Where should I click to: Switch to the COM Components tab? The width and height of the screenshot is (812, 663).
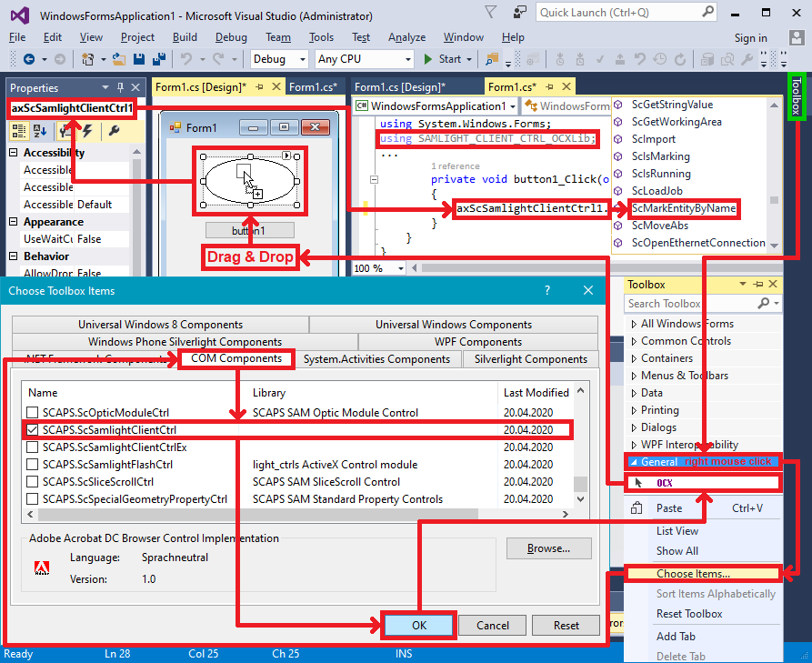pos(236,358)
